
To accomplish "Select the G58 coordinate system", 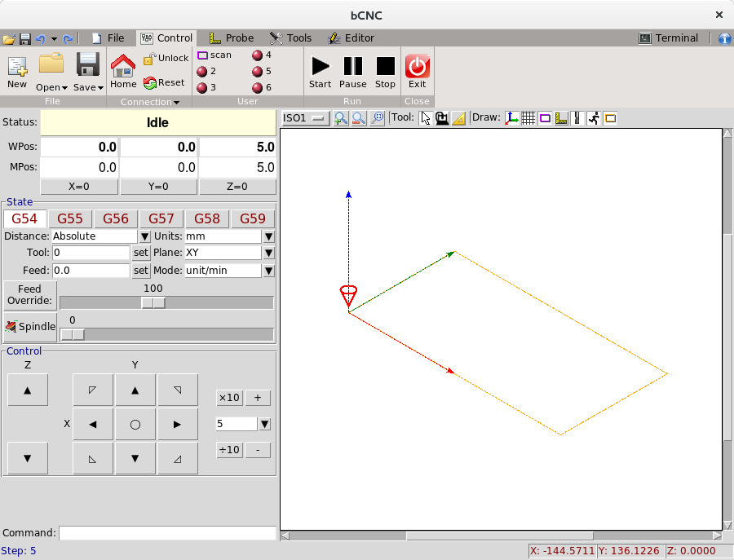I will [207, 219].
